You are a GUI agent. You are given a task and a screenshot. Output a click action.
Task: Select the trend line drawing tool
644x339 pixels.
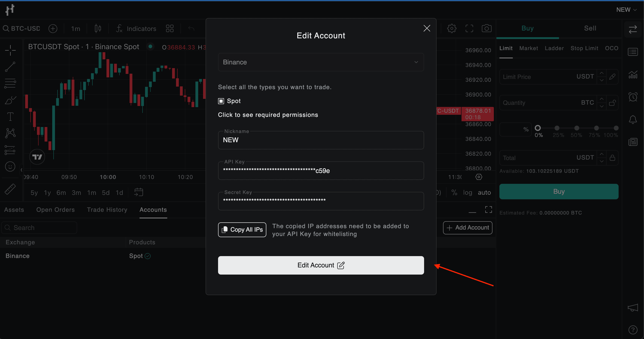pyautogui.click(x=10, y=67)
